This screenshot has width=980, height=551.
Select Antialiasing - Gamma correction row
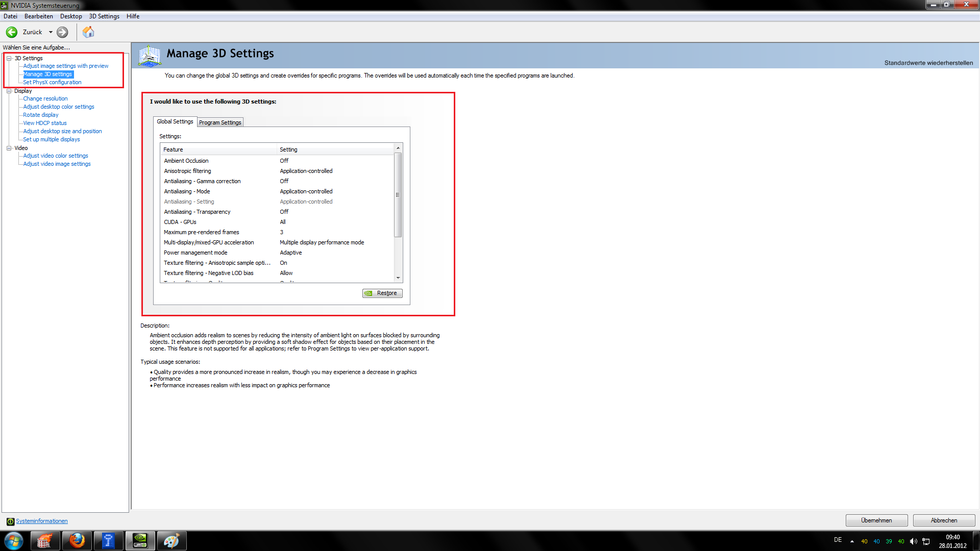[x=277, y=181]
